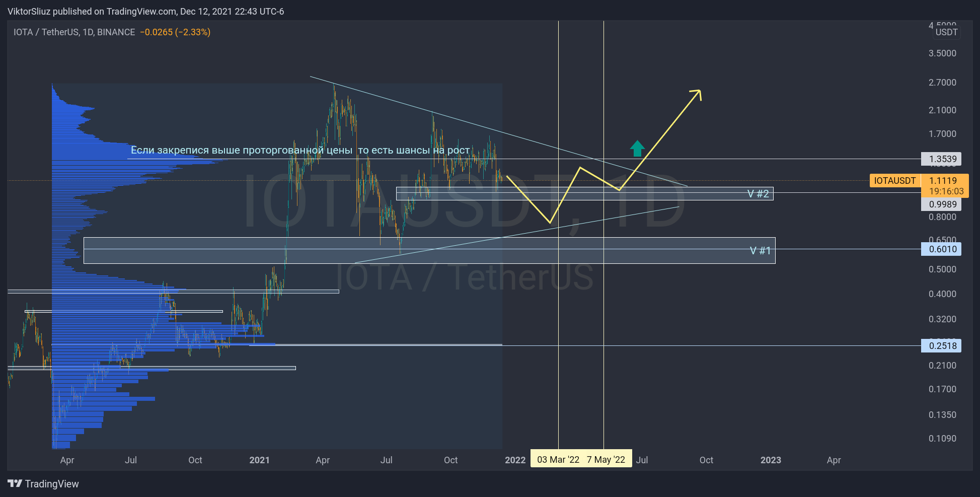Screen dimensions: 980x497
Task: Click the 0.2518 price level label
Action: [941, 346]
